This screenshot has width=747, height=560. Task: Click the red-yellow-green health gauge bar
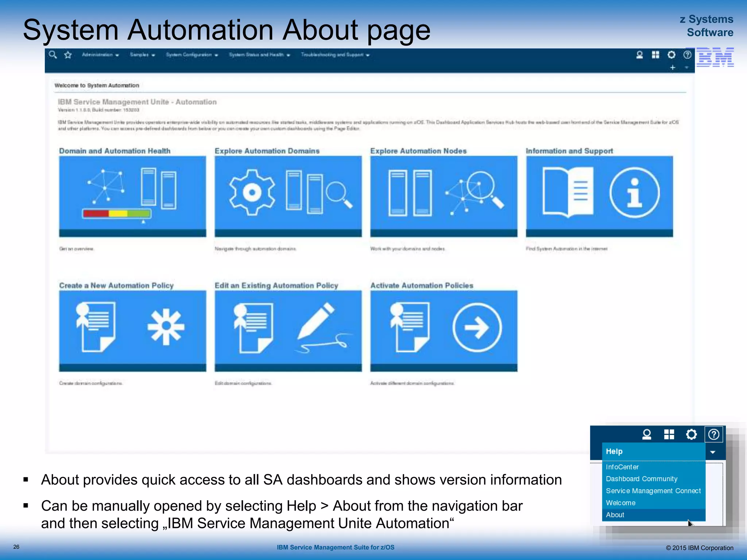[x=117, y=213]
